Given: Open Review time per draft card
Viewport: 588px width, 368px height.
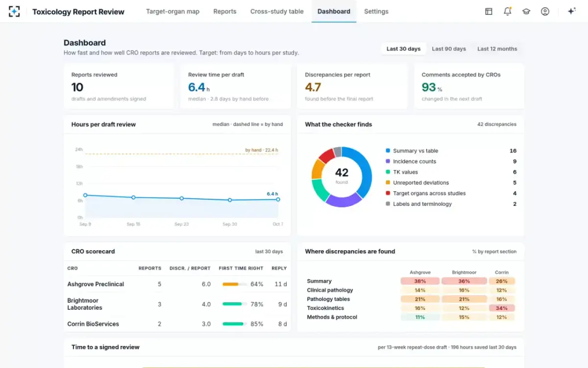Looking at the screenshot, I should [236, 86].
